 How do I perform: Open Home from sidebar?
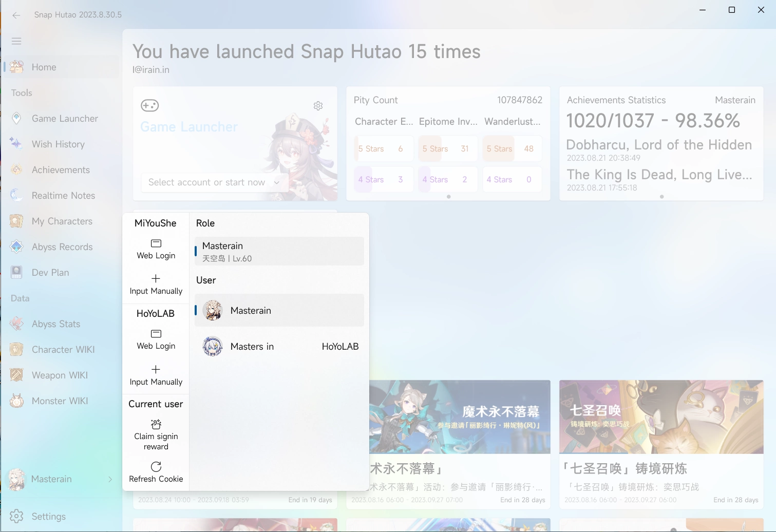[62, 67]
